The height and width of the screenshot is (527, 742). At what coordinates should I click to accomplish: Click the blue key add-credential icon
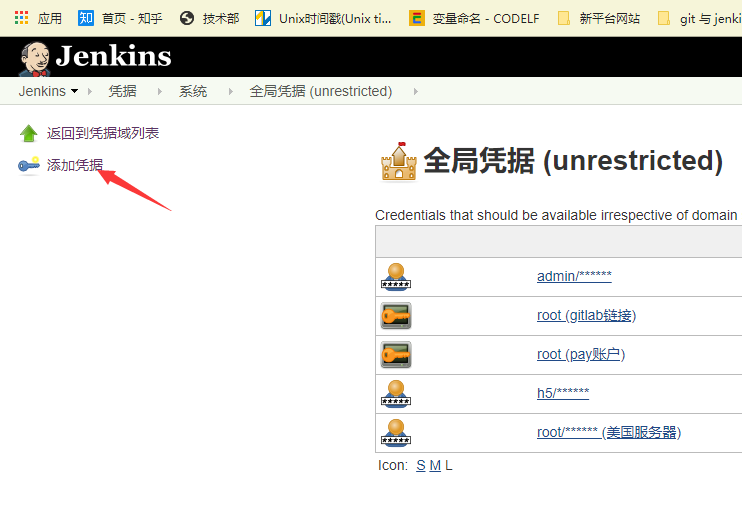(29, 165)
